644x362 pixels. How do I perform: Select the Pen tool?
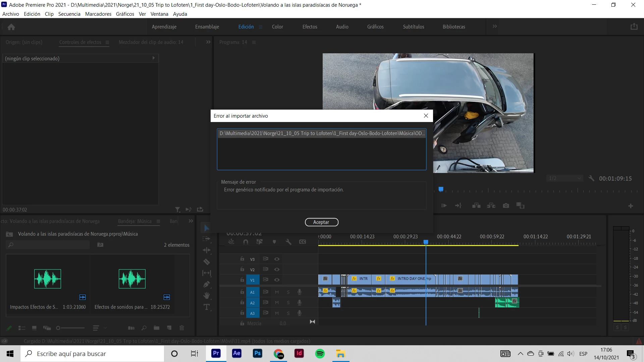point(207,284)
